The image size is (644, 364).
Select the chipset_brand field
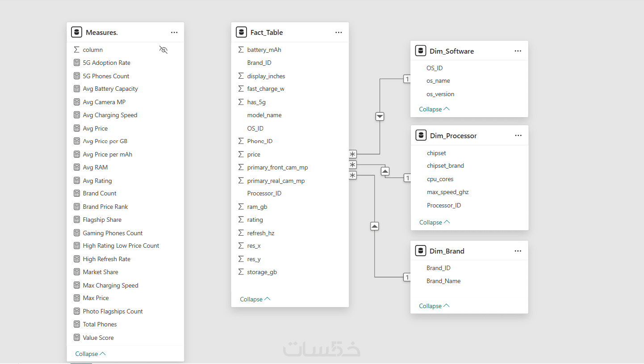[445, 165]
